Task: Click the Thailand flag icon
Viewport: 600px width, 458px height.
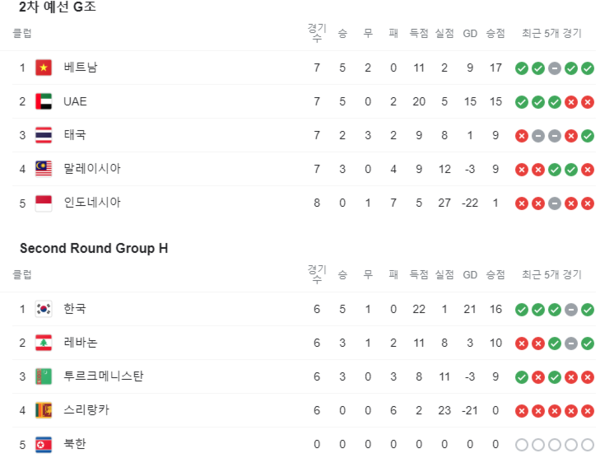Action: [44, 135]
